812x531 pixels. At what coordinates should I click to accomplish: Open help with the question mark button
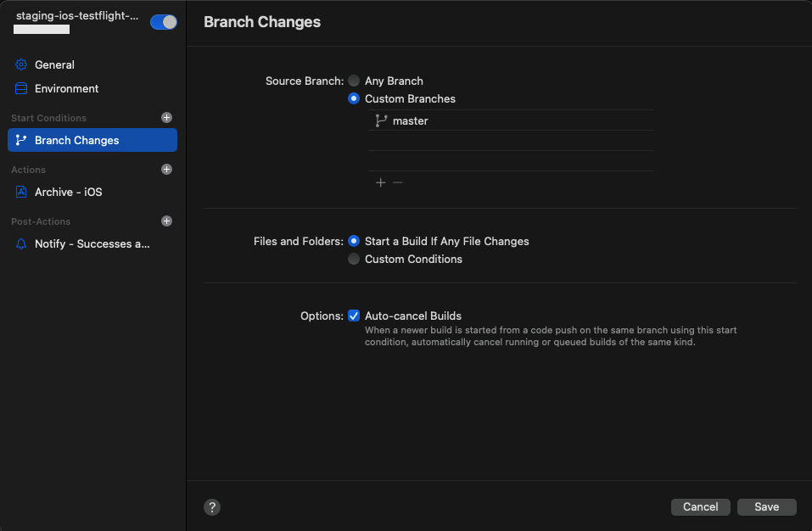(212, 507)
